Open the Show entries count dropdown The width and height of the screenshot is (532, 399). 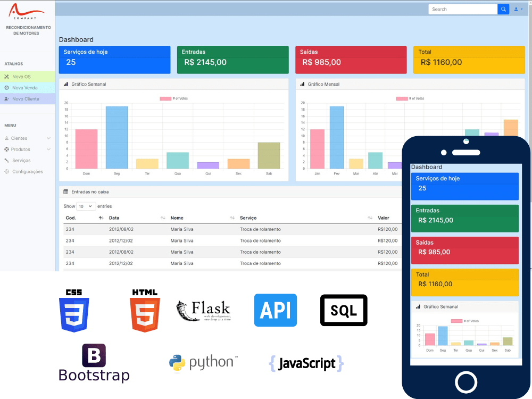click(x=85, y=206)
